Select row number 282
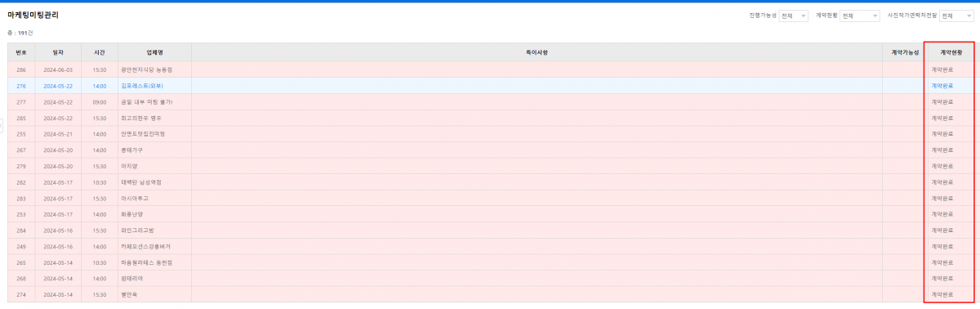The image size is (980, 309). (21, 181)
